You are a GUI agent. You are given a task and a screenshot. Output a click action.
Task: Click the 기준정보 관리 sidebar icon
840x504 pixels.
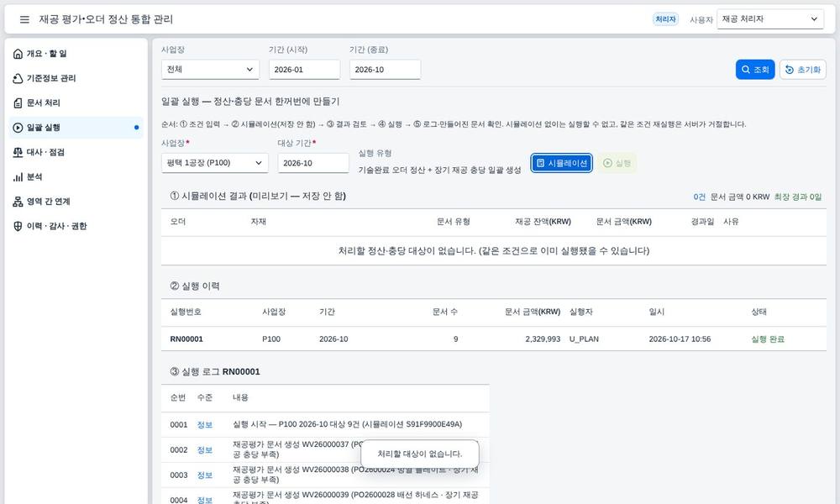(18, 78)
